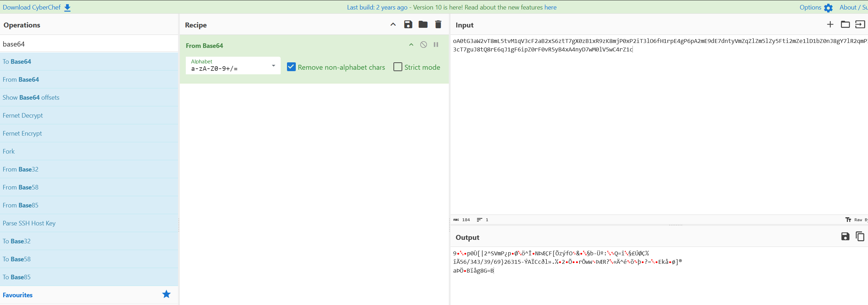Save output to file

click(x=845, y=237)
